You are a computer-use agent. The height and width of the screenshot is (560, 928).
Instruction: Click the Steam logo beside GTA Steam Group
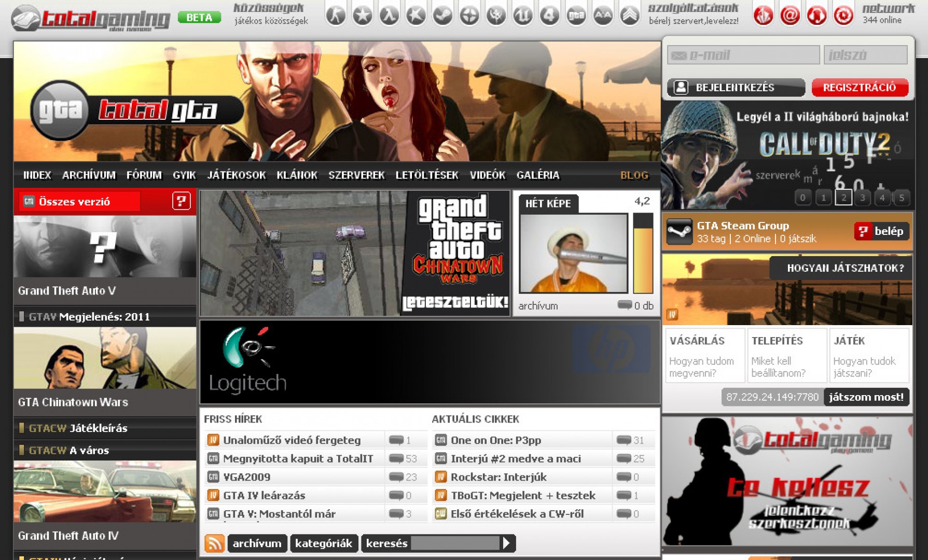(x=679, y=231)
